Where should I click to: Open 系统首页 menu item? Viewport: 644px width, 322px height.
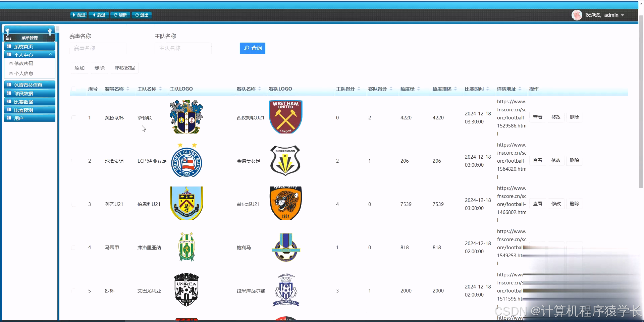click(x=30, y=47)
